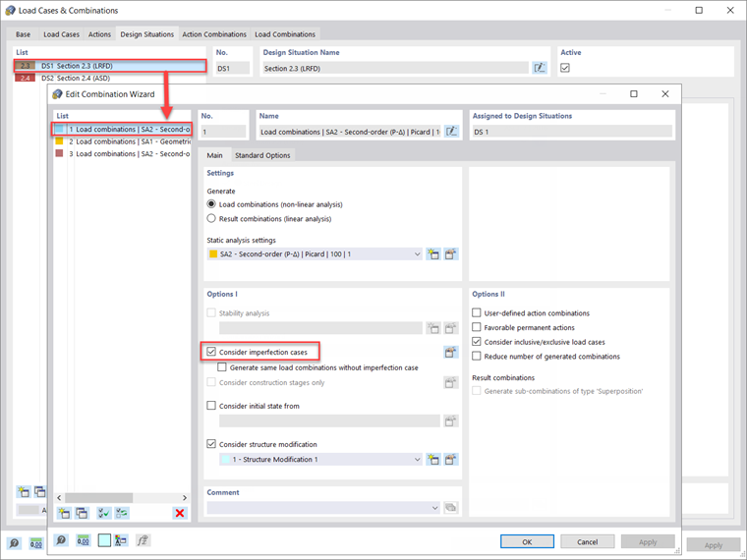Edit static analysis settings icon
The image size is (747, 560).
(x=451, y=254)
